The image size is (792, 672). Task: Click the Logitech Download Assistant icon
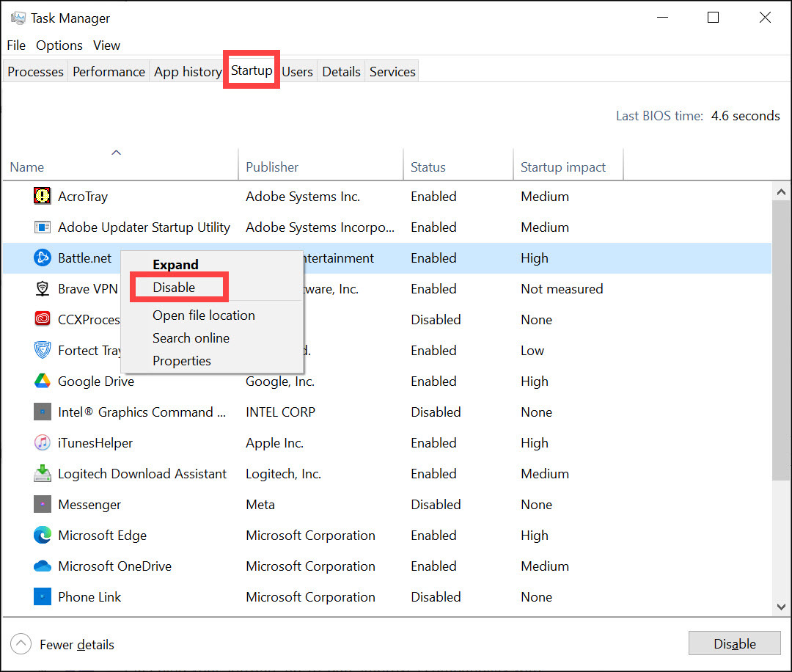[42, 473]
